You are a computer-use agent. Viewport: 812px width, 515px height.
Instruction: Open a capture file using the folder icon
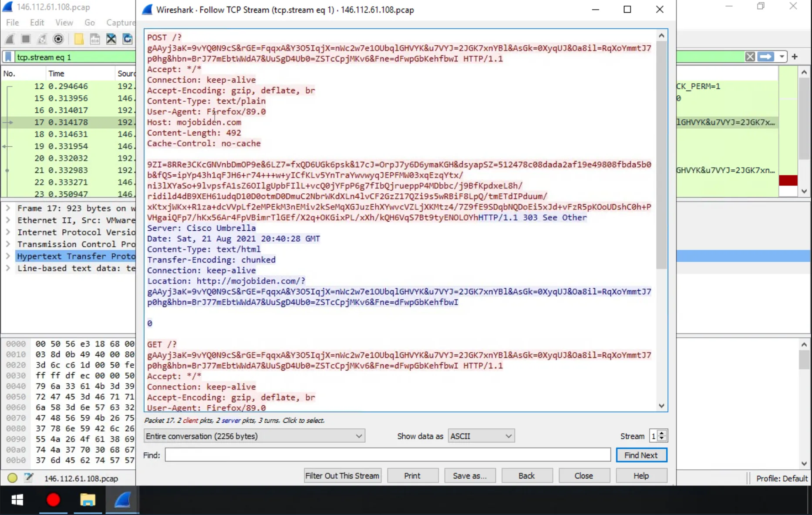(x=79, y=39)
